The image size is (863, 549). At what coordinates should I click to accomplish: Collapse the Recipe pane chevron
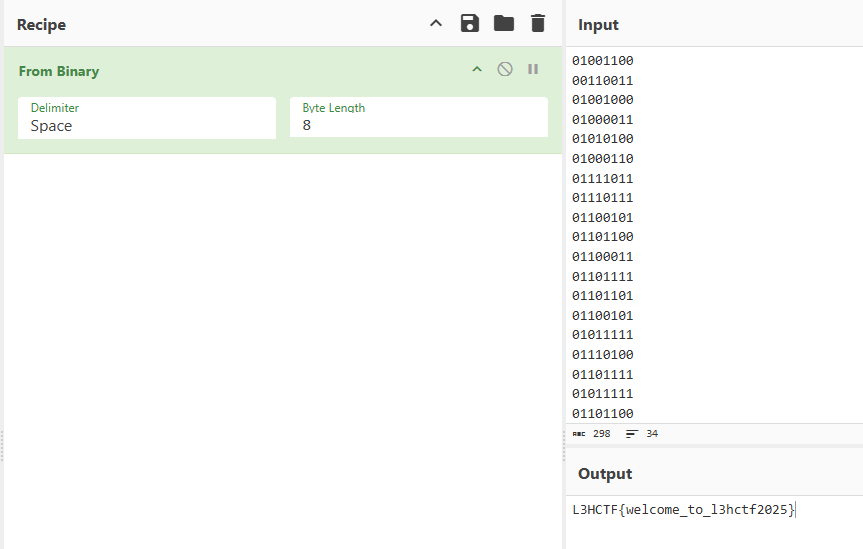point(436,24)
